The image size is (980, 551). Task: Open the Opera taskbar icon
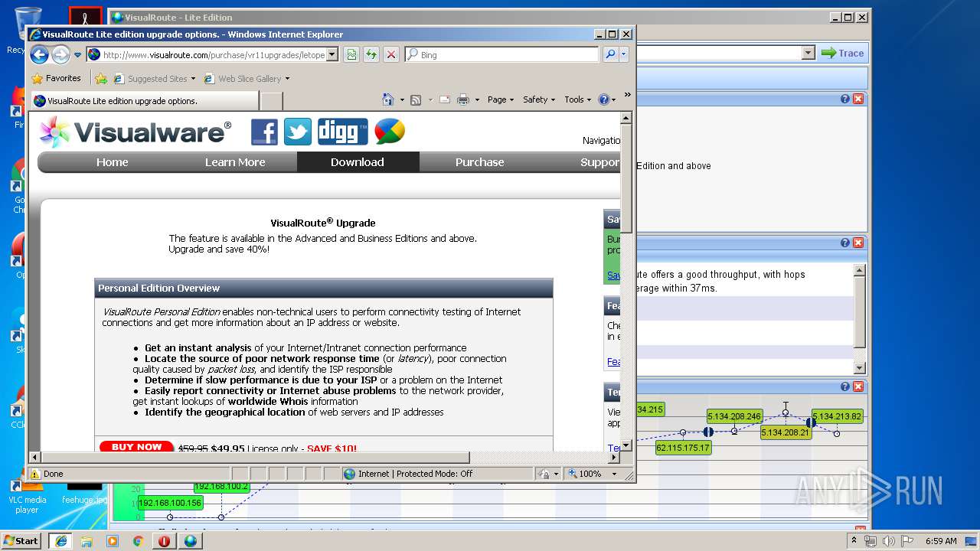coord(164,541)
